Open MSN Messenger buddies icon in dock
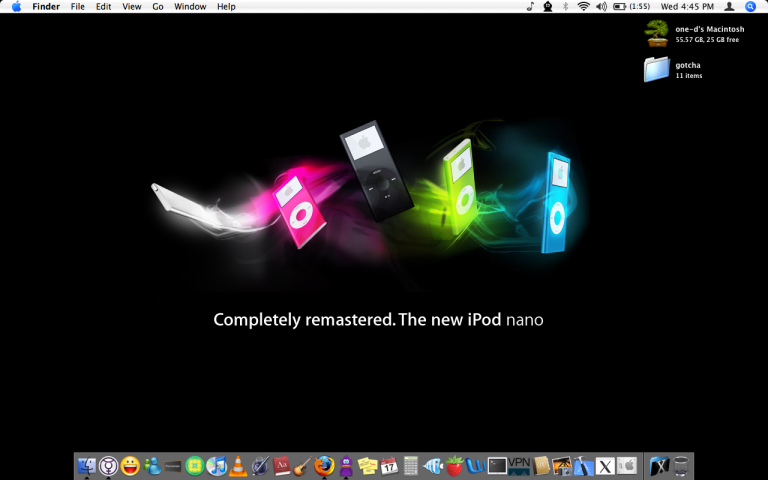This screenshot has height=480, width=768. click(x=152, y=466)
